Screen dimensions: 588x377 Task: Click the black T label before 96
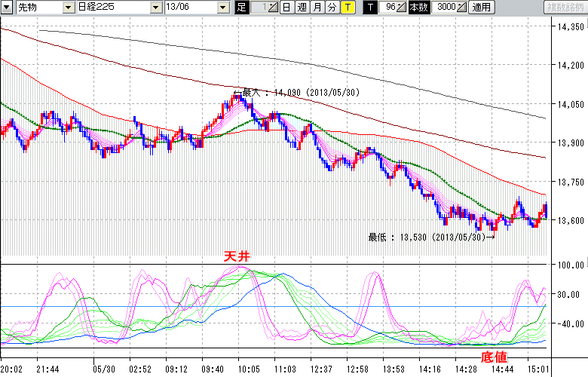pyautogui.click(x=371, y=8)
